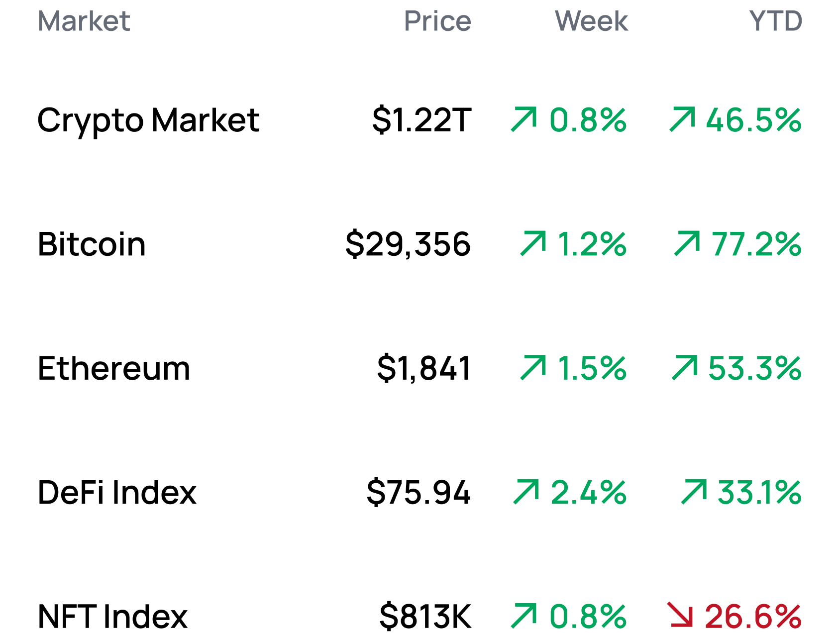The height and width of the screenshot is (639, 840).
Task: Click the DeFi Index YTD up arrow
Action: [x=694, y=492]
